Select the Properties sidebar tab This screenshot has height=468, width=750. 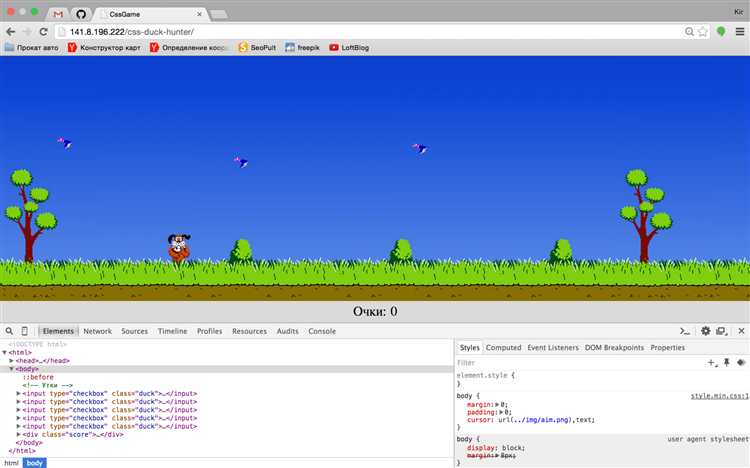(668, 347)
